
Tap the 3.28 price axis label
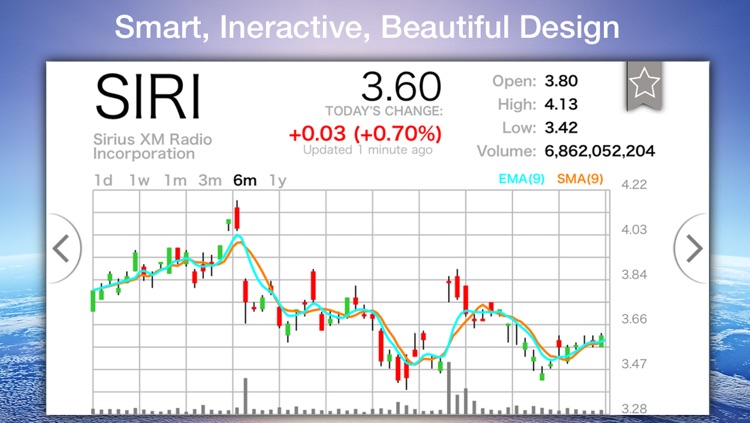pyautogui.click(x=634, y=409)
